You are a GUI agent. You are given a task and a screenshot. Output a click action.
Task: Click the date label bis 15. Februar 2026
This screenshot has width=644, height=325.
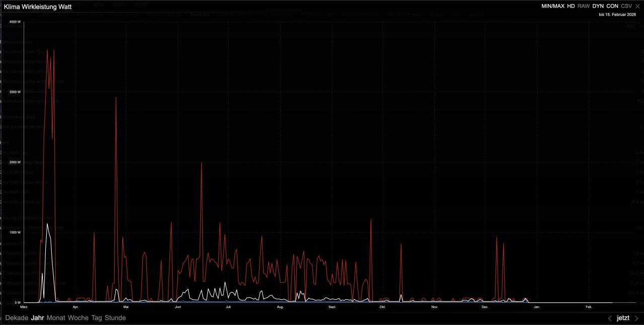(x=617, y=15)
